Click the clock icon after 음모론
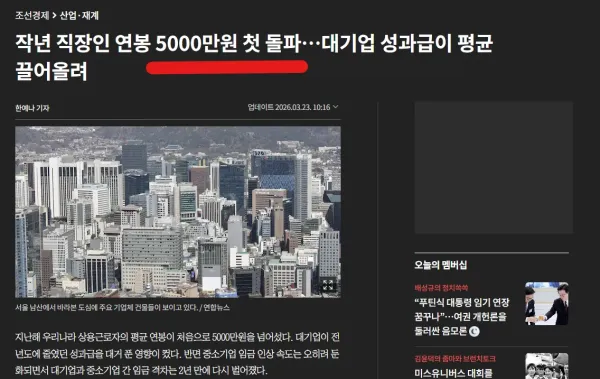Image resolution: width=600 pixels, height=379 pixels. pyautogui.click(x=474, y=331)
